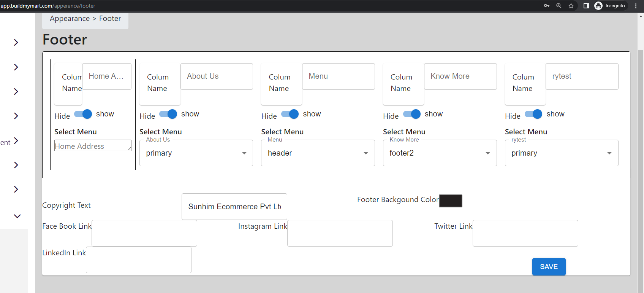The height and width of the screenshot is (293, 644).
Task: Click the 'Instagram Link' label
Action: (x=263, y=226)
